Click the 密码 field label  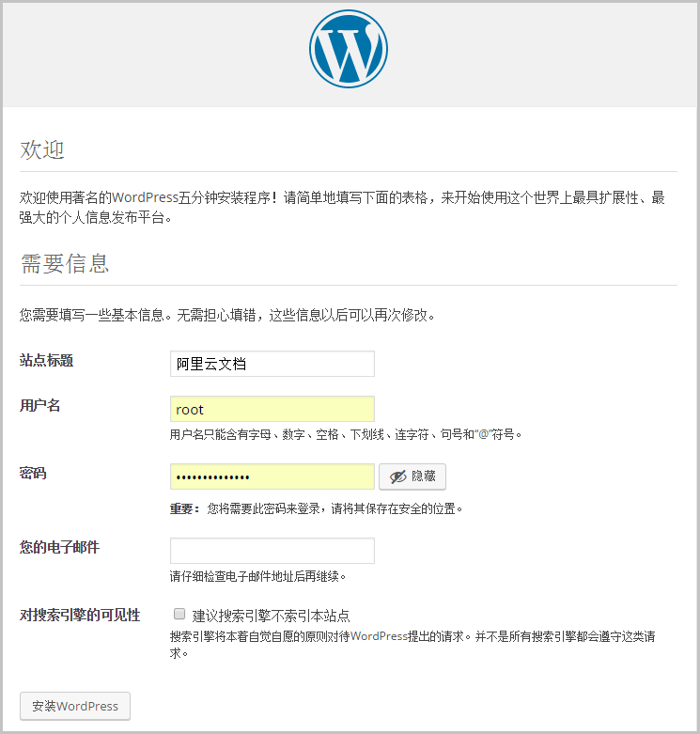33,474
